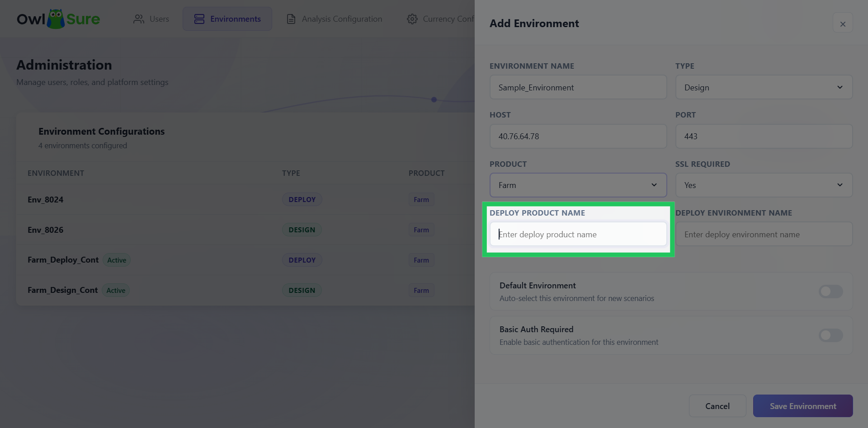Click the Host input field
This screenshot has height=428, width=868.
click(578, 136)
